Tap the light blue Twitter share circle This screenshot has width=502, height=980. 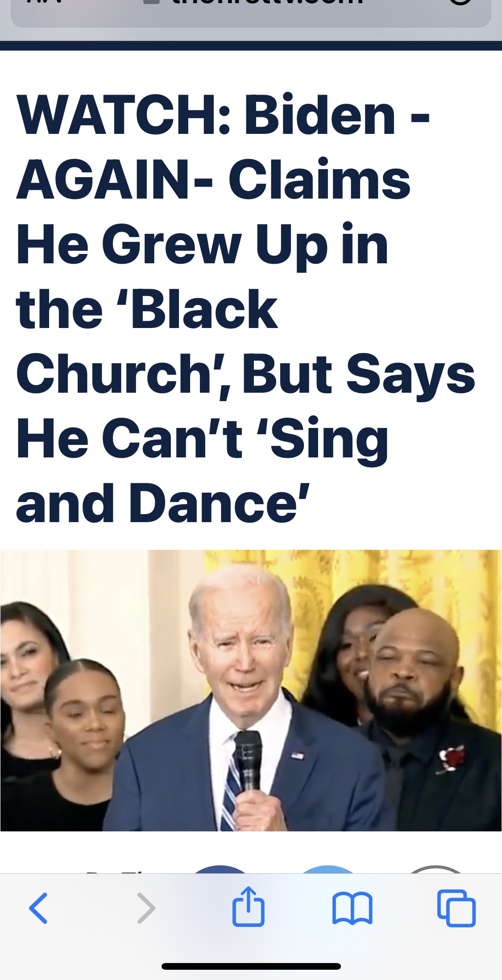(x=328, y=869)
